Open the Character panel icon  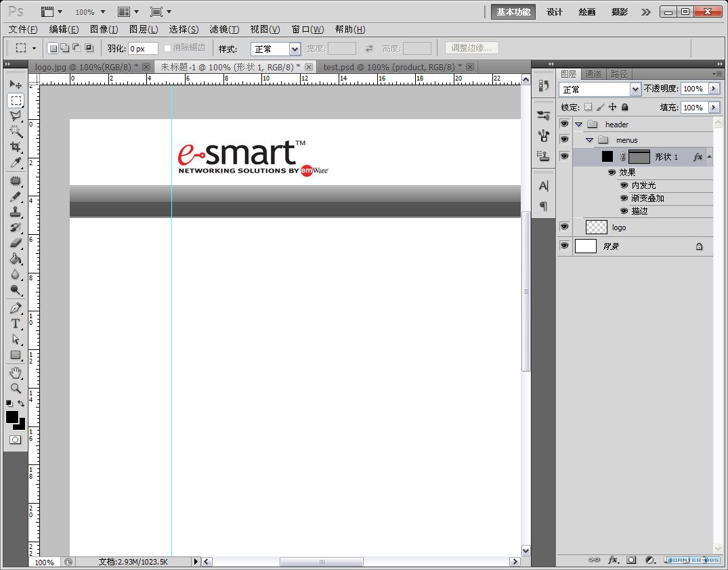[543, 186]
